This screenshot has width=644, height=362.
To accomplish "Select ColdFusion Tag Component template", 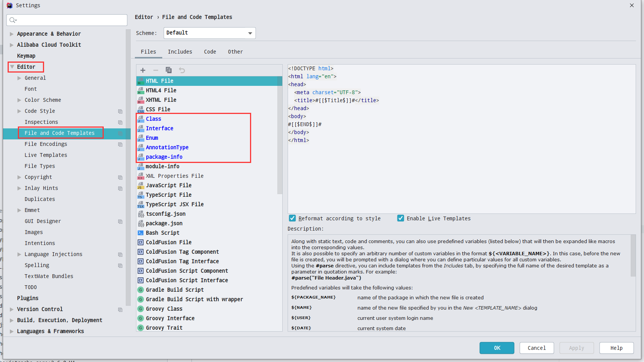I will (x=182, y=252).
